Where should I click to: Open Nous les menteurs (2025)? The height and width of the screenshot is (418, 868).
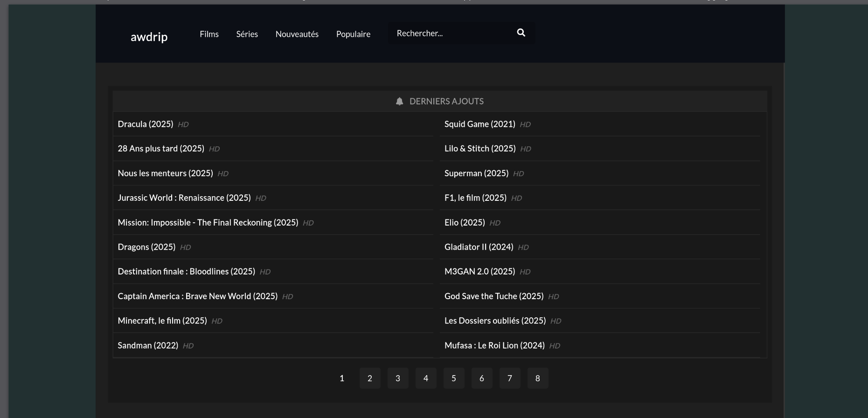tap(165, 173)
